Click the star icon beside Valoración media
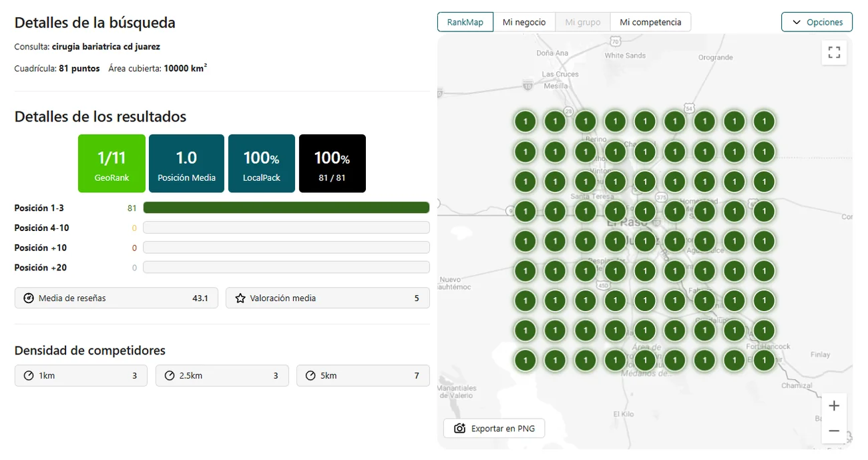This screenshot has height=460, width=868. tap(240, 298)
